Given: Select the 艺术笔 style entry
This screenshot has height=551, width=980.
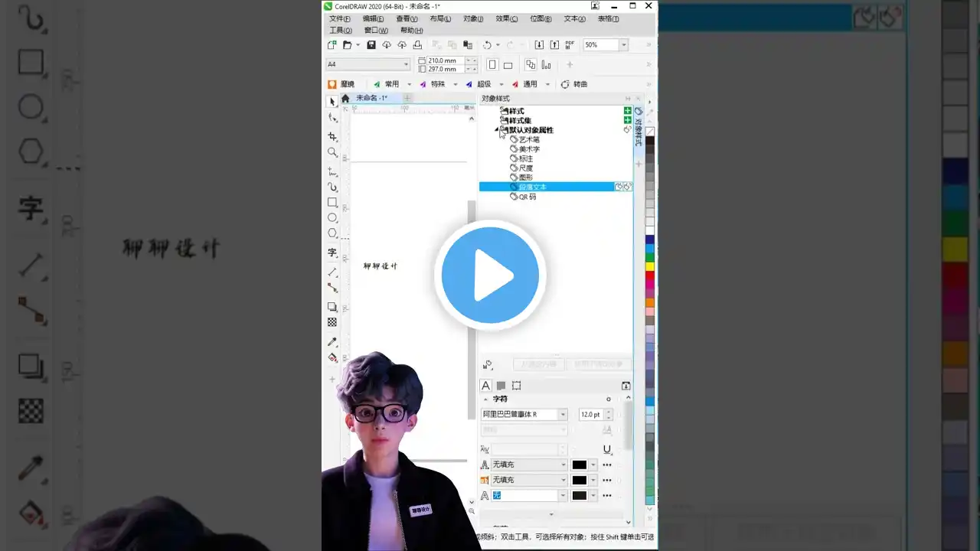Looking at the screenshot, I should point(528,139).
